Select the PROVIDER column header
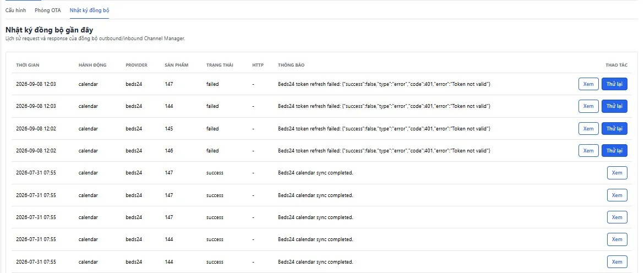This screenshot has height=273, width=644. [x=137, y=65]
